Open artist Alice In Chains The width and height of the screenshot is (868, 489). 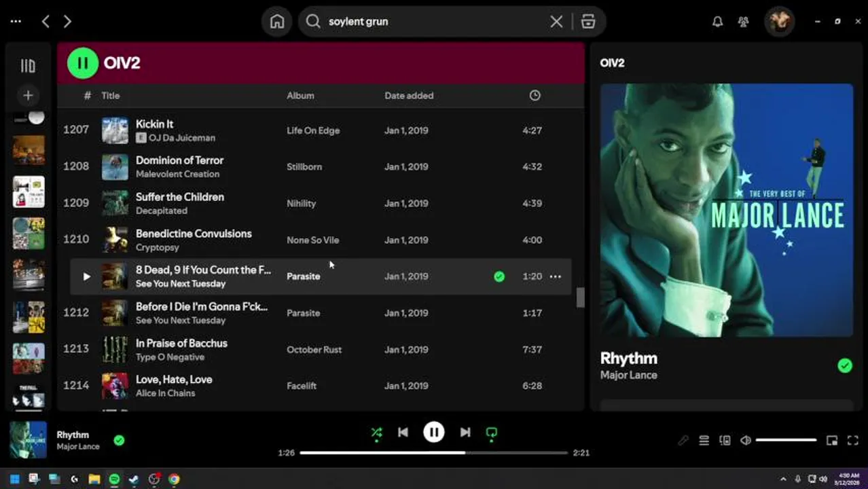click(165, 393)
